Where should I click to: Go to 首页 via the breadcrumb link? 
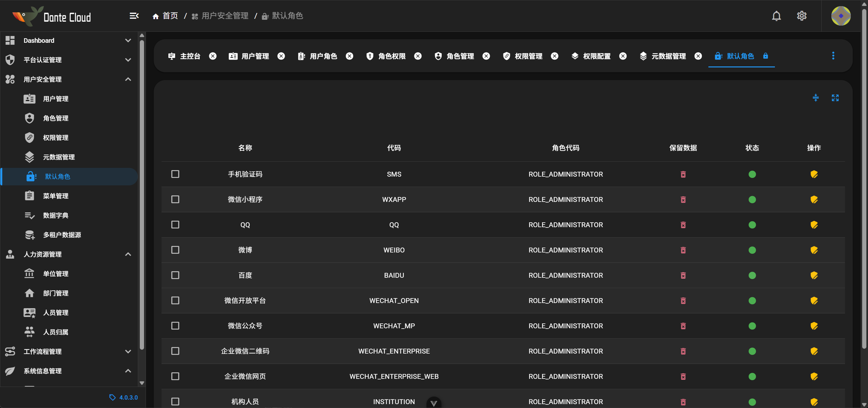[x=170, y=16]
